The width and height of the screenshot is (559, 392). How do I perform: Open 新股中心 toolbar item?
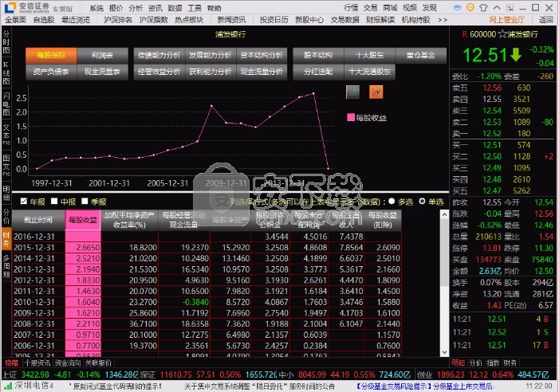pyautogui.click(x=309, y=20)
